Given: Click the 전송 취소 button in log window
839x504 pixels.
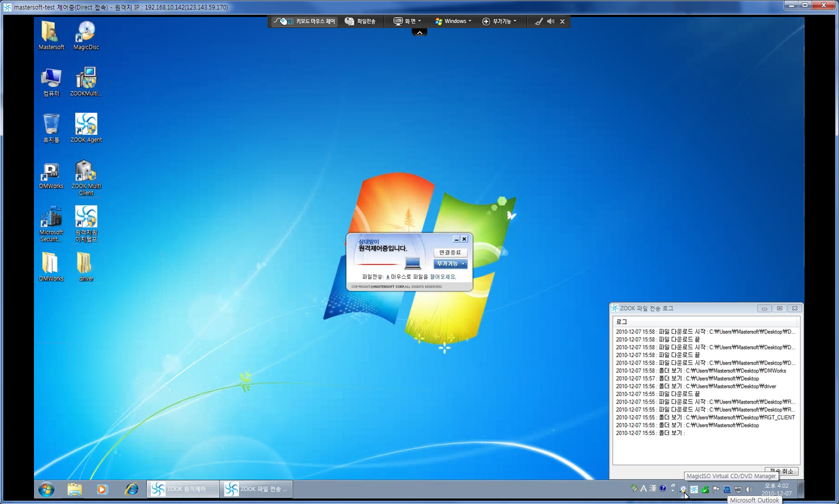Looking at the screenshot, I should 781,472.
